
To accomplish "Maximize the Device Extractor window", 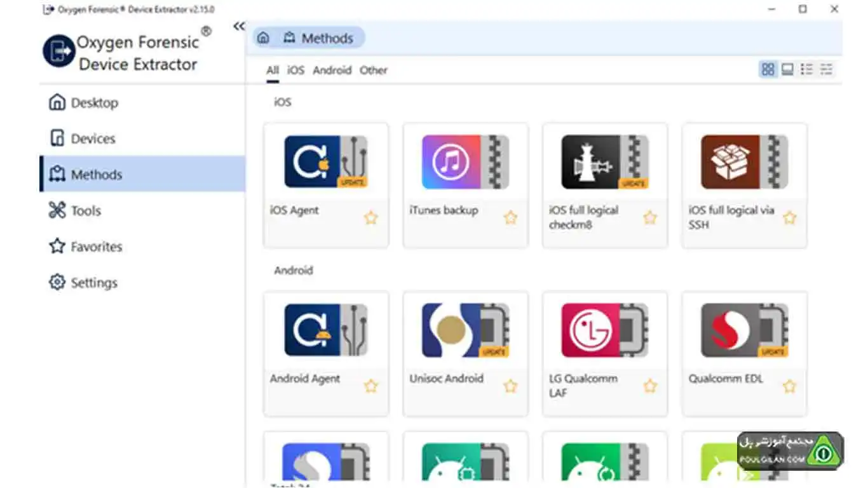I will pos(803,9).
